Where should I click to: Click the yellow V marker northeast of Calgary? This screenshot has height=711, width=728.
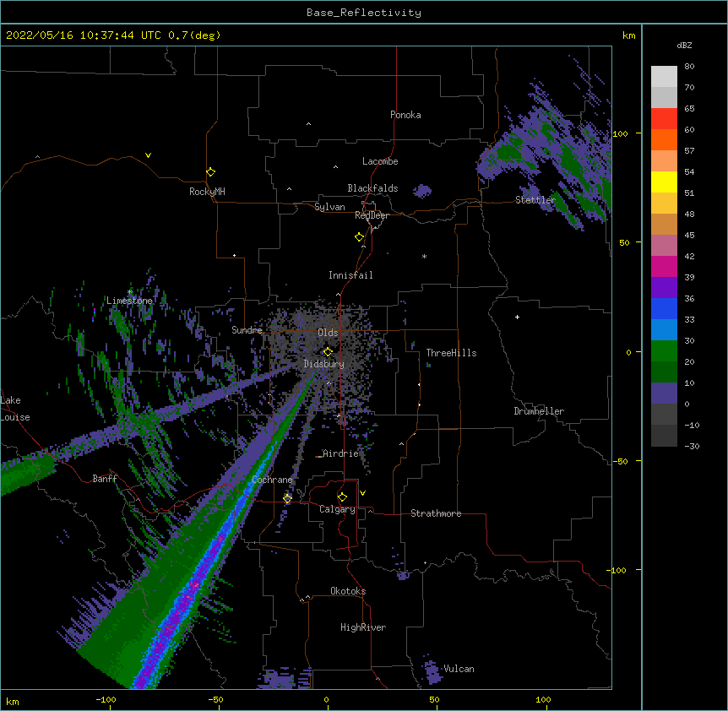(362, 493)
